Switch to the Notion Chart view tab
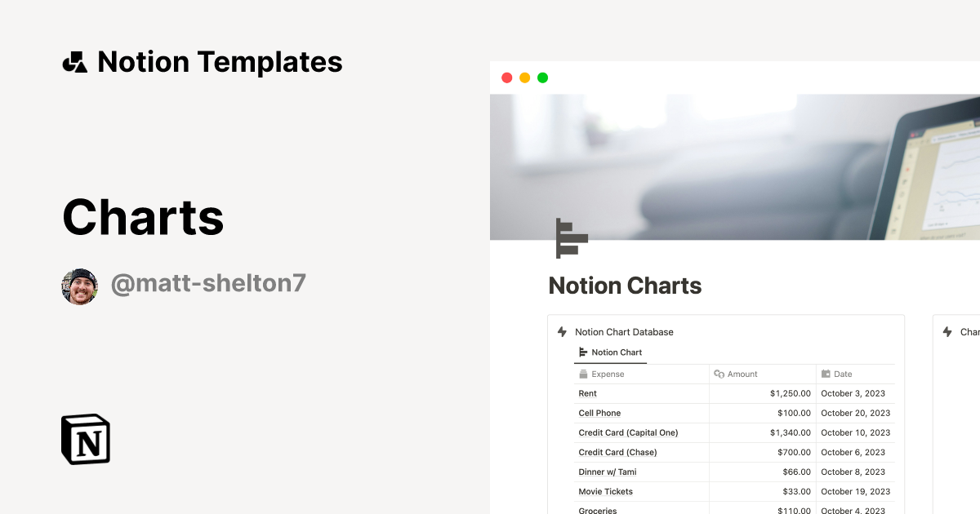 point(610,352)
